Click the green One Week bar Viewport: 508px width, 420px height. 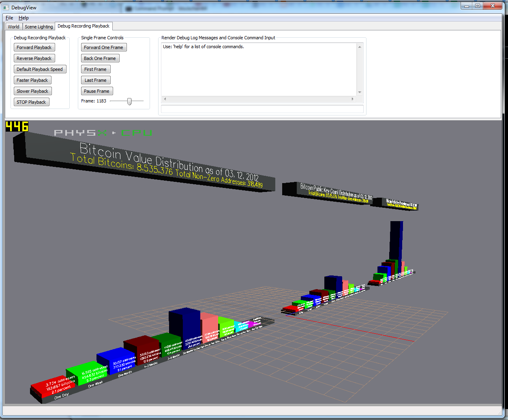point(87,373)
